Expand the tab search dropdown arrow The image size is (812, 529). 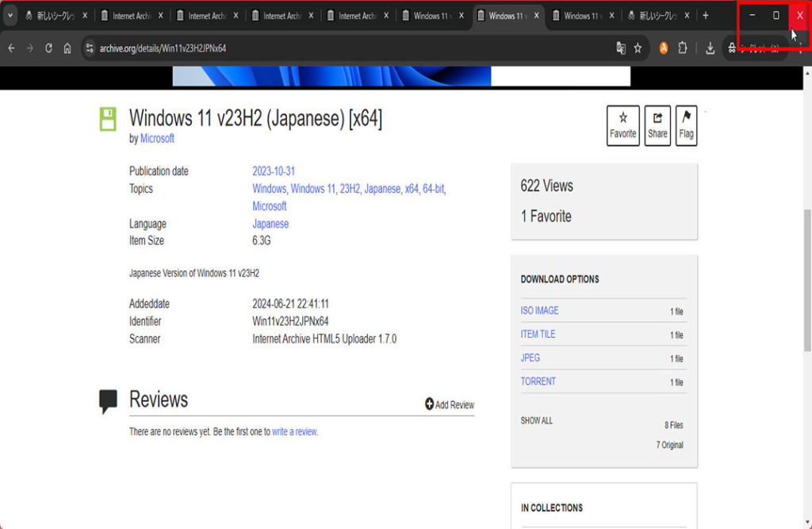(11, 16)
